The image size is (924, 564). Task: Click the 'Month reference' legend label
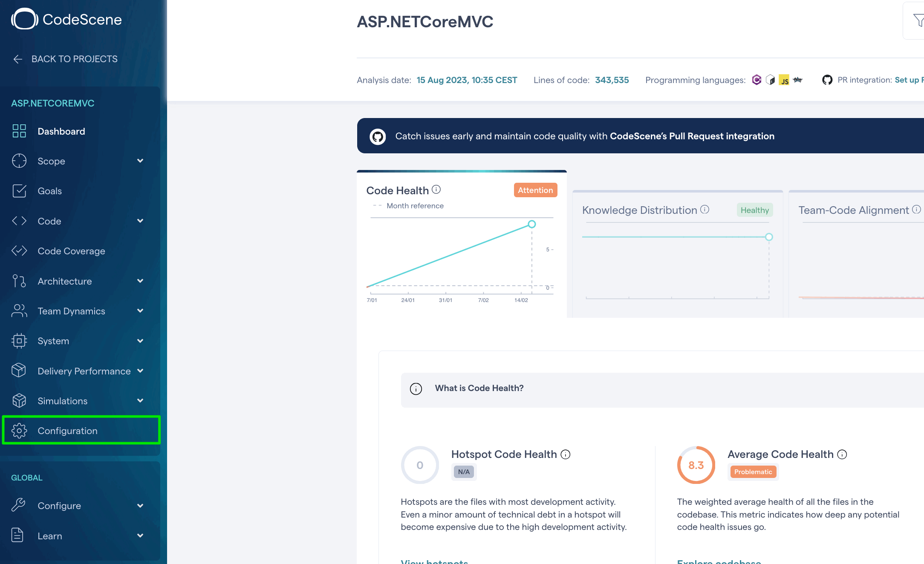coord(415,206)
